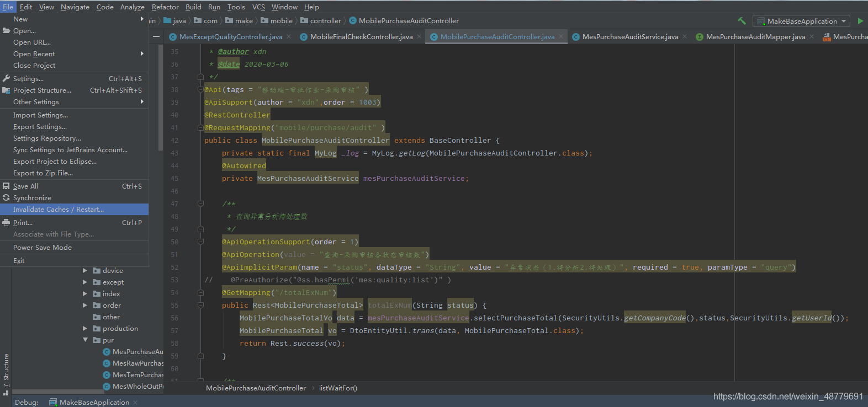The image size is (868, 407).
Task: Toggle the fold marker at line 50
Action: 200,242
